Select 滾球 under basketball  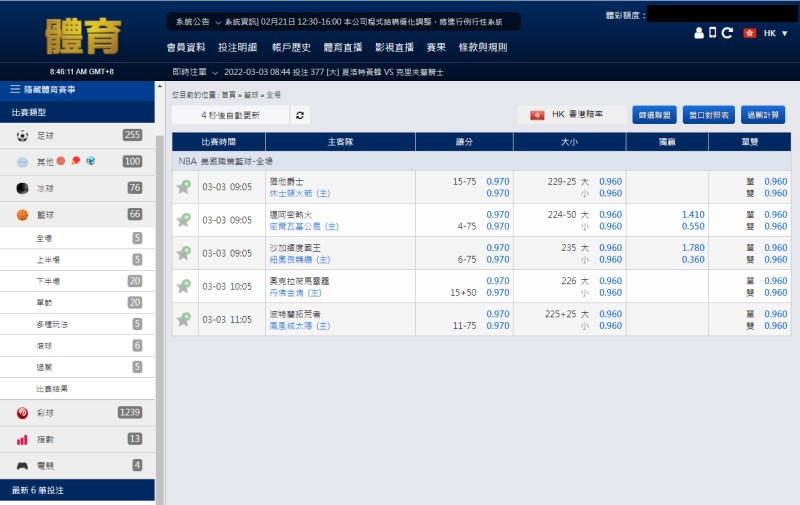tap(78, 345)
